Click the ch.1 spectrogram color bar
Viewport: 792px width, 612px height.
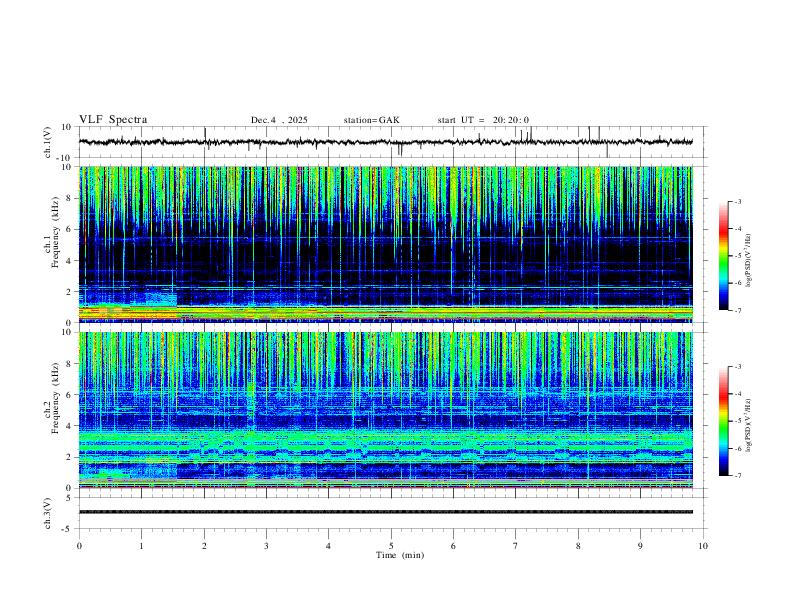pyautogui.click(x=723, y=256)
